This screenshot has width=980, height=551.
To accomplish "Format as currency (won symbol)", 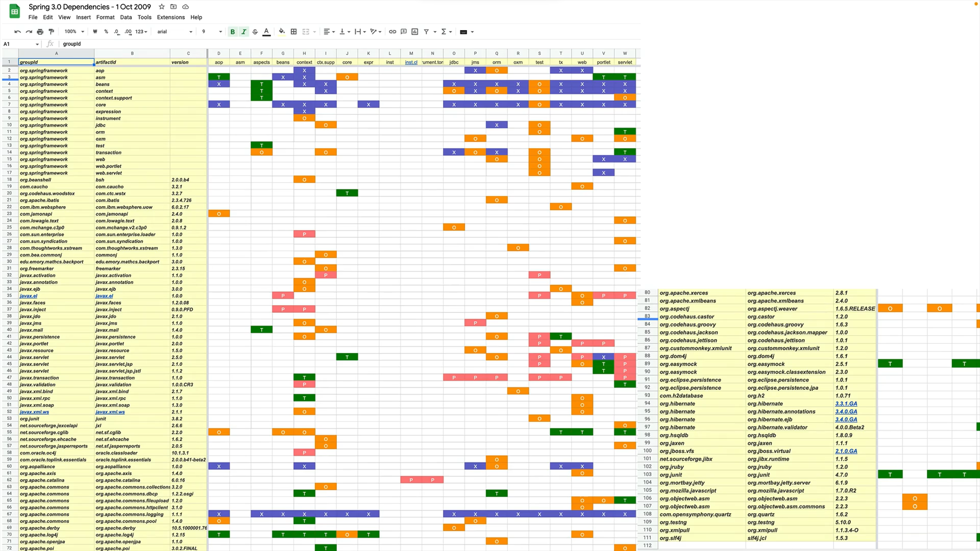I will pyautogui.click(x=95, y=32).
